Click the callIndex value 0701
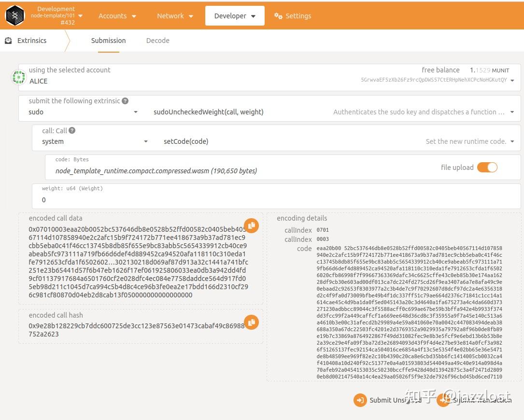This screenshot has height=420, width=524. pos(323,230)
